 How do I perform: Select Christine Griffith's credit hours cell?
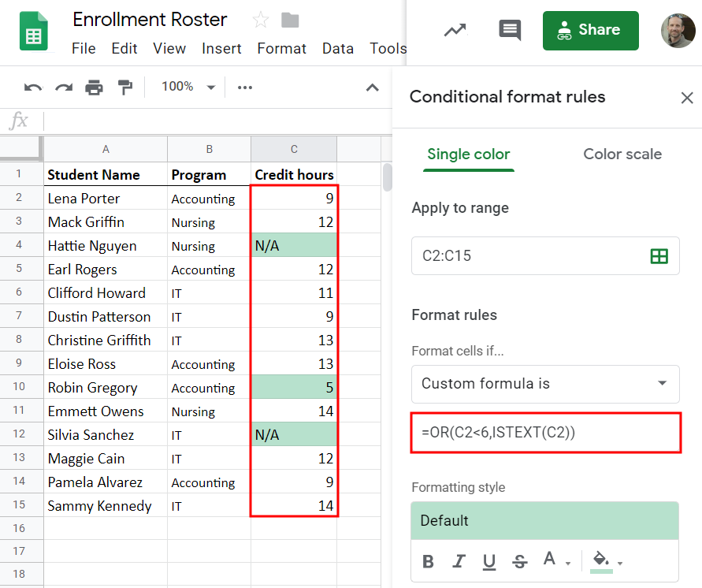(294, 340)
